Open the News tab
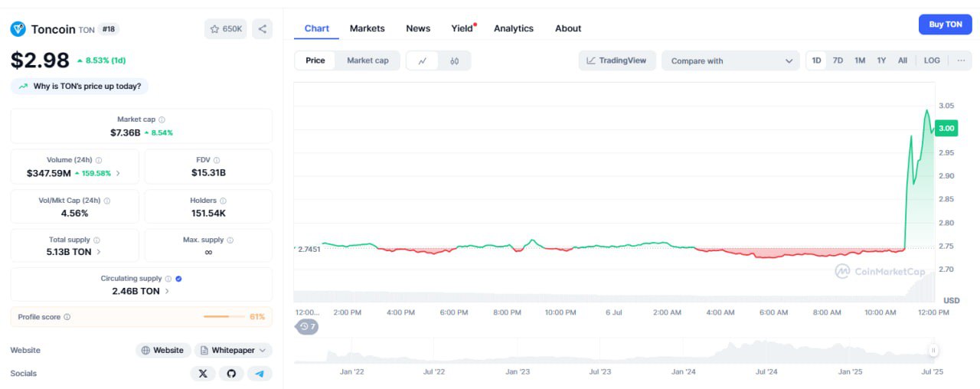Image resolution: width=980 pixels, height=389 pixels. point(418,28)
